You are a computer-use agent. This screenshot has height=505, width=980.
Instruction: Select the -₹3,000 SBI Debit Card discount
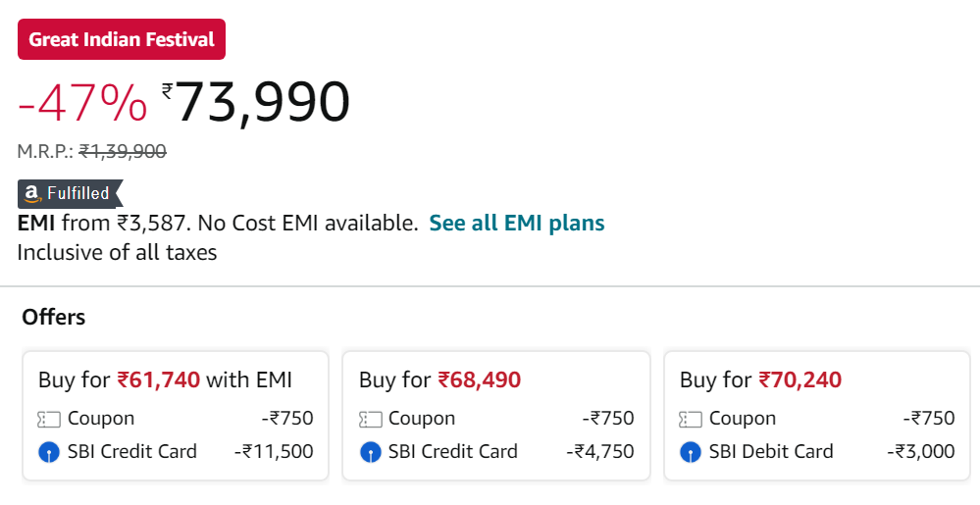pos(920,451)
